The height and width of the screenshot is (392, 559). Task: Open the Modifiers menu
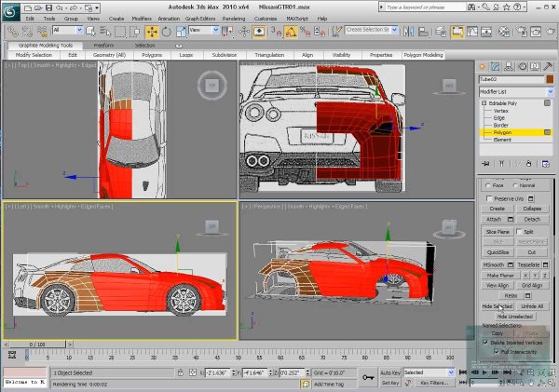click(142, 19)
